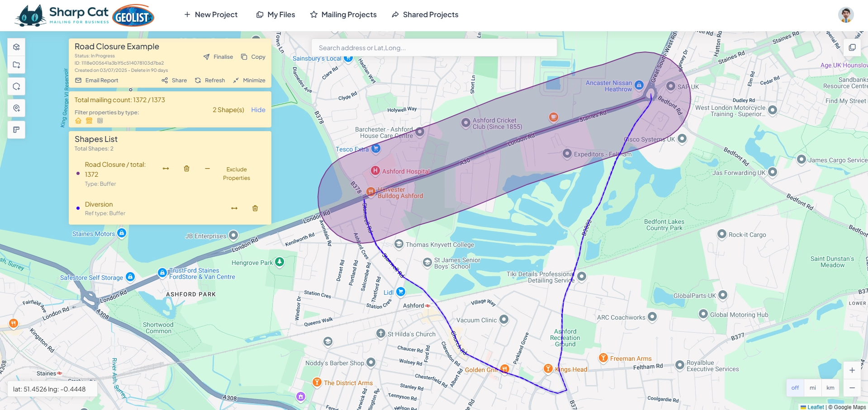Click the Tesco Extra map marker
868x410 pixels.
tap(376, 148)
